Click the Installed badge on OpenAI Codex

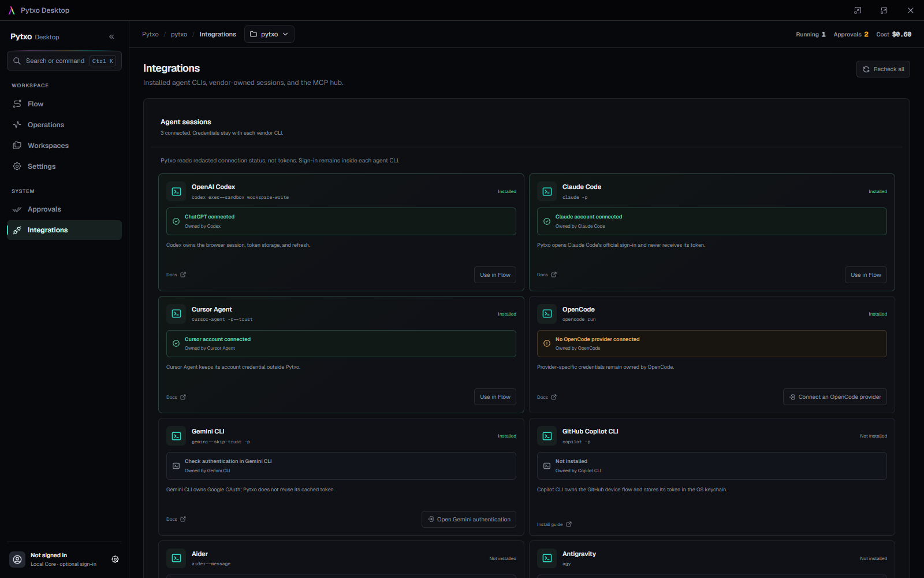coord(507,191)
